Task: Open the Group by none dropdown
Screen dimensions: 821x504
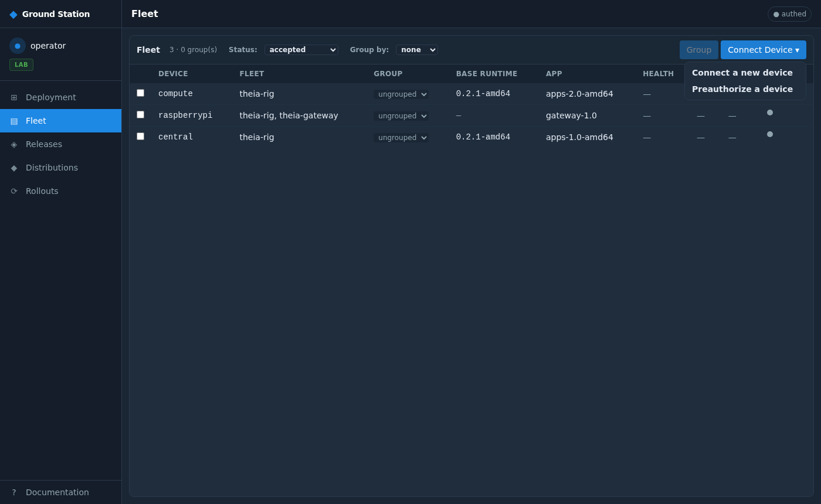Action: tap(417, 50)
